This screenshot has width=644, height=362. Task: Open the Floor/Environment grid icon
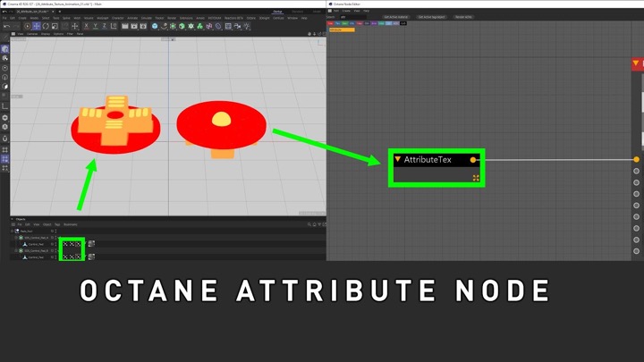tap(228, 26)
